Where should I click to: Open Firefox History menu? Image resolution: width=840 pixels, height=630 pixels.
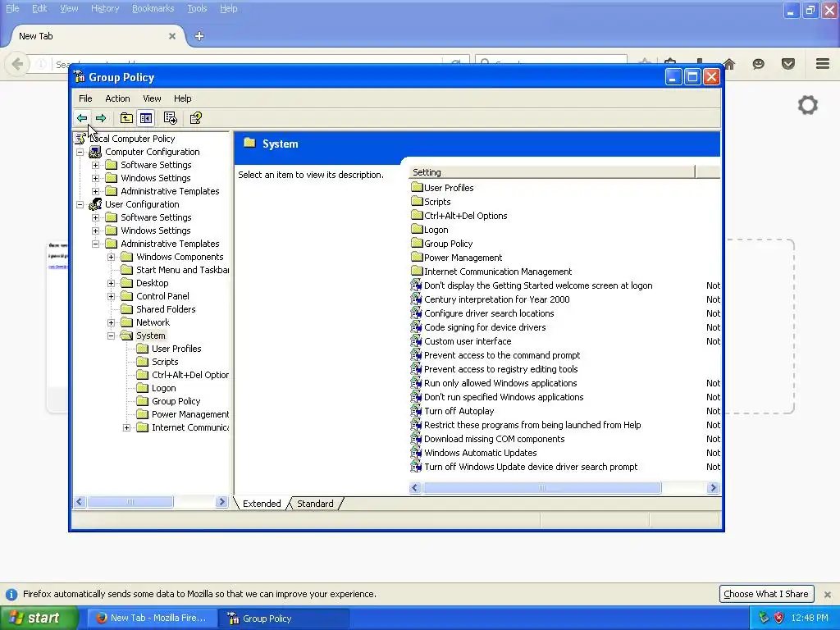click(x=105, y=8)
